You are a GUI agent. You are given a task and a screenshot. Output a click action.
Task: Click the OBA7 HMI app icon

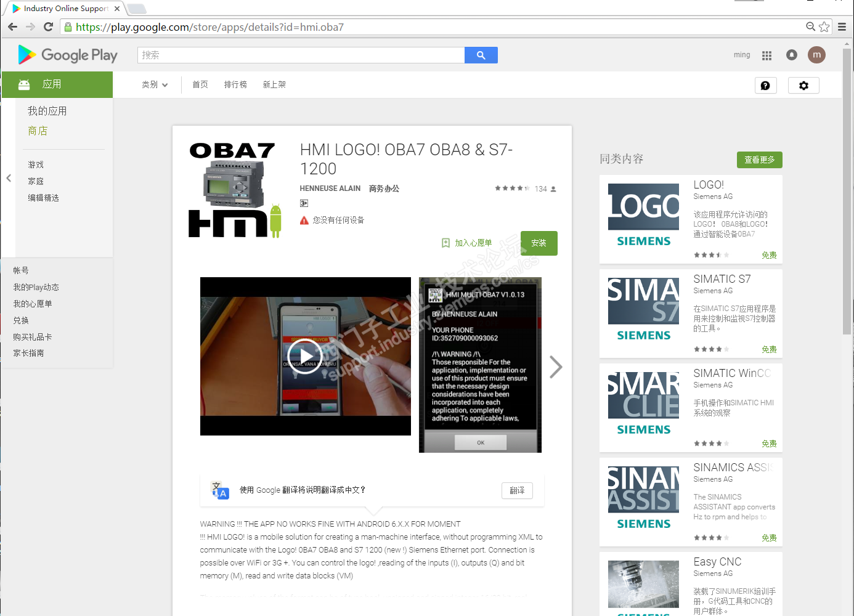tap(235, 190)
